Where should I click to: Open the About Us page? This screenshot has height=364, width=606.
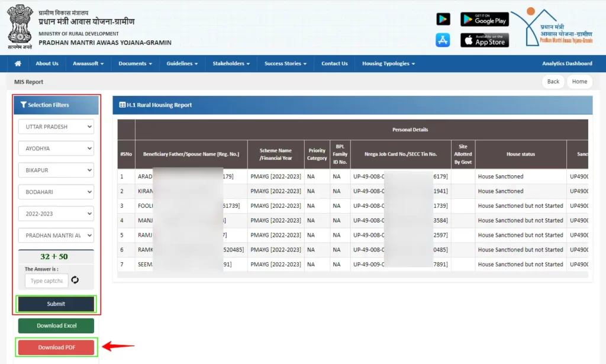tap(47, 63)
